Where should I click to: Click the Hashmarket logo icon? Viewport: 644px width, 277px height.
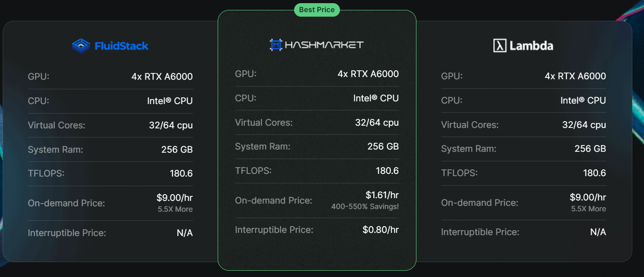point(276,44)
